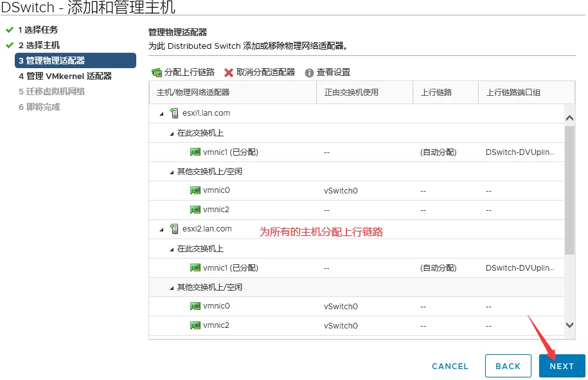Click vmnic2 NIC icon under esxi2.lan.com
Screen dimensions: 588x380
click(195, 326)
